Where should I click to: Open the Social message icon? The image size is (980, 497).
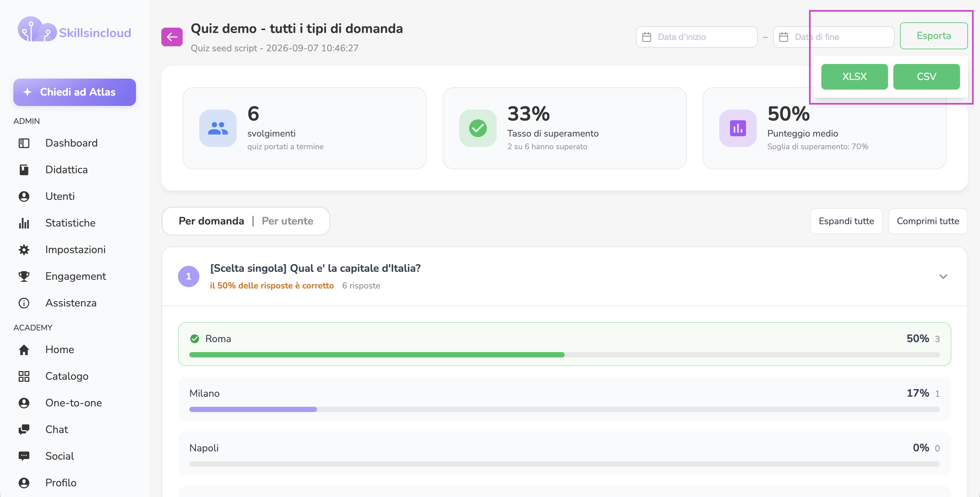[x=24, y=456]
